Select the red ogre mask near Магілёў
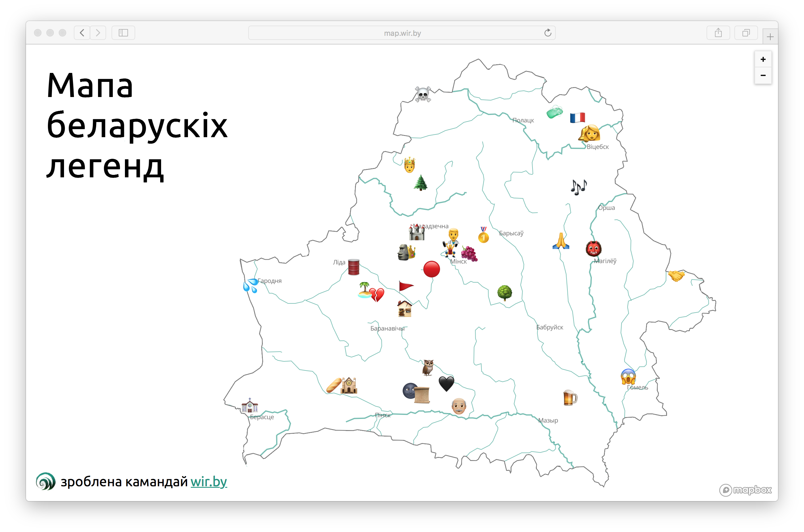This screenshot has width=804, height=532. 593,249
